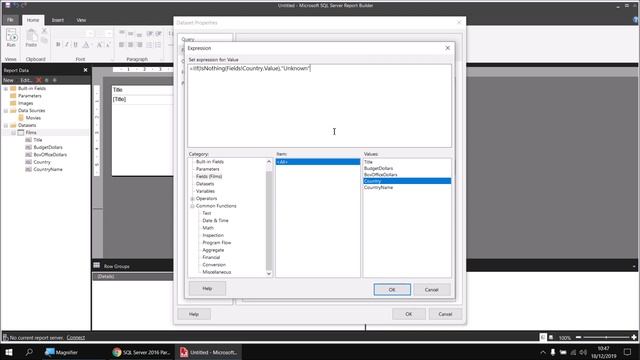Expand Operators in Category list
The height and width of the screenshot is (360, 640).
(192, 199)
